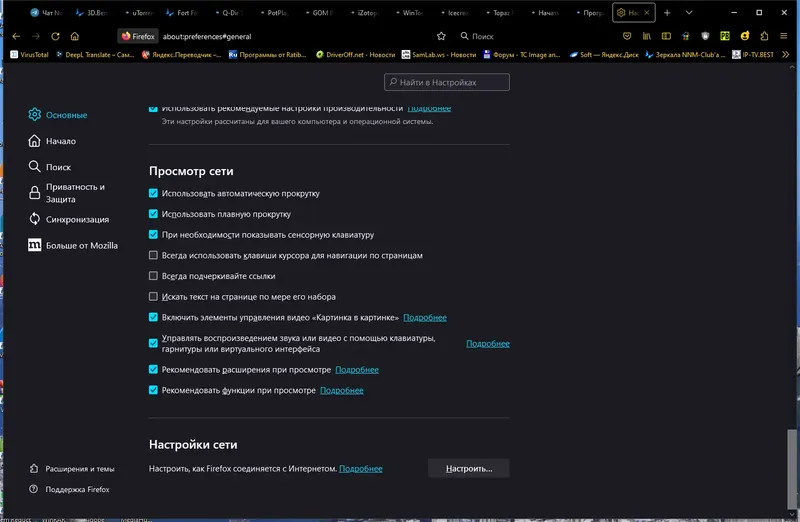Open the Pocket save icon
This screenshot has width=800, height=522.
627,36
